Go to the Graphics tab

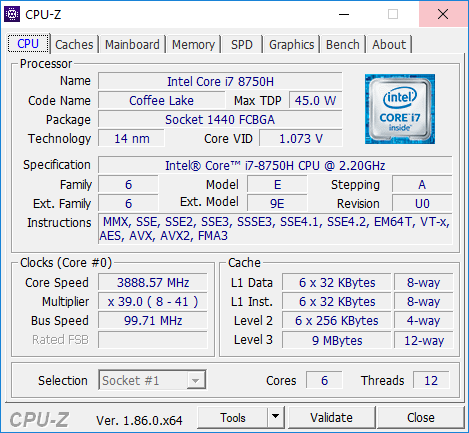coord(292,45)
